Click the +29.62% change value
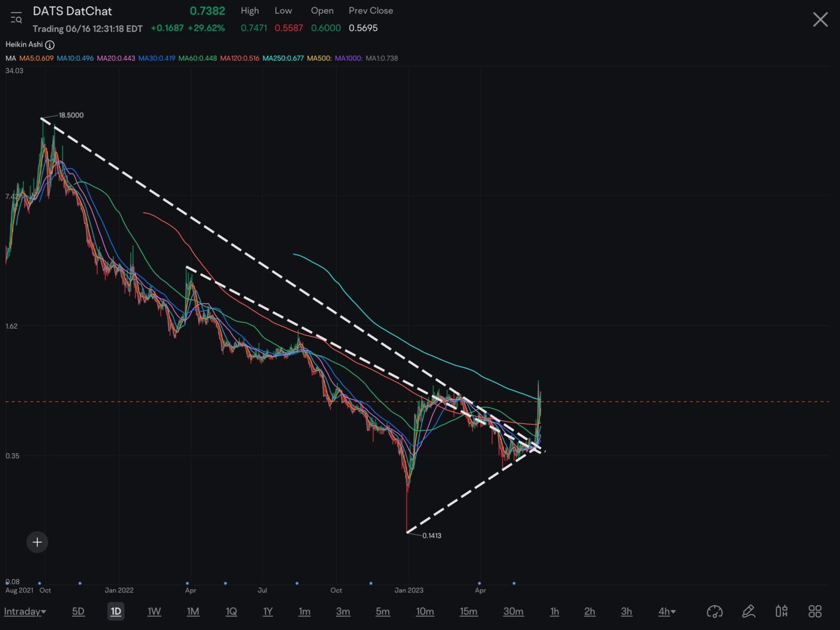Image resolution: width=840 pixels, height=630 pixels. click(206, 28)
